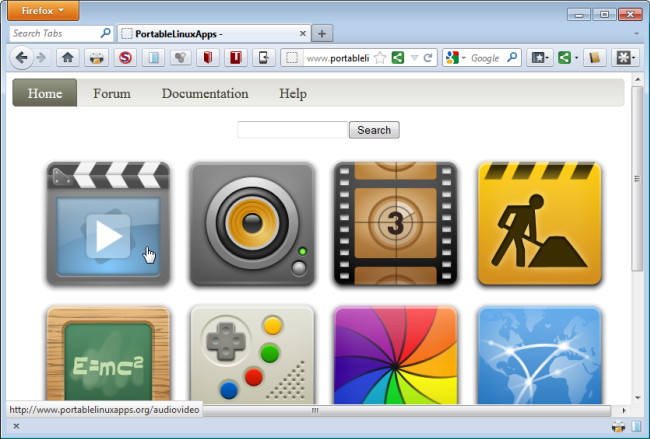The height and width of the screenshot is (439, 650).
Task: Click the red book toolbar icon
Action: pyautogui.click(x=208, y=58)
